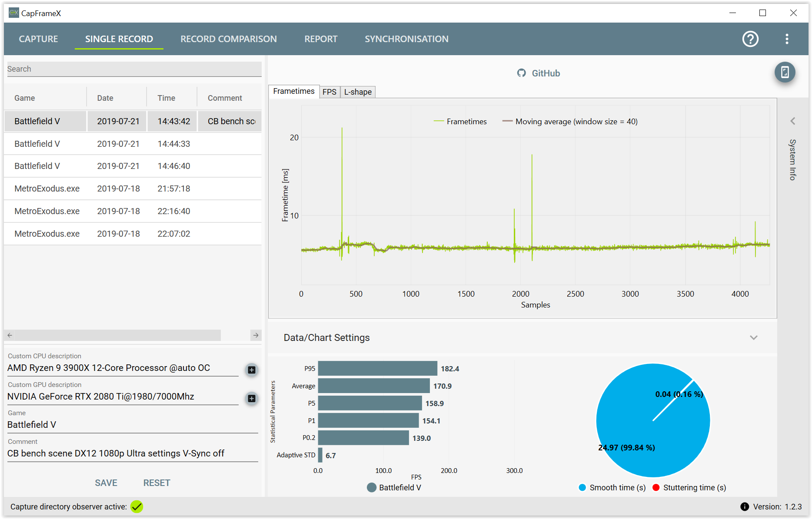Expand the Data/Chart Settings section
This screenshot has height=519, width=812.
(x=754, y=337)
